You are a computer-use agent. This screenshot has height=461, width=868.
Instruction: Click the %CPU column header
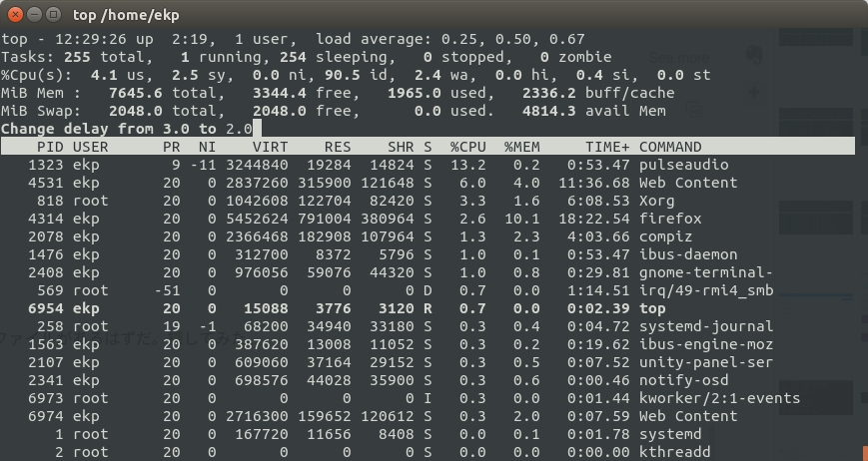[468, 147]
